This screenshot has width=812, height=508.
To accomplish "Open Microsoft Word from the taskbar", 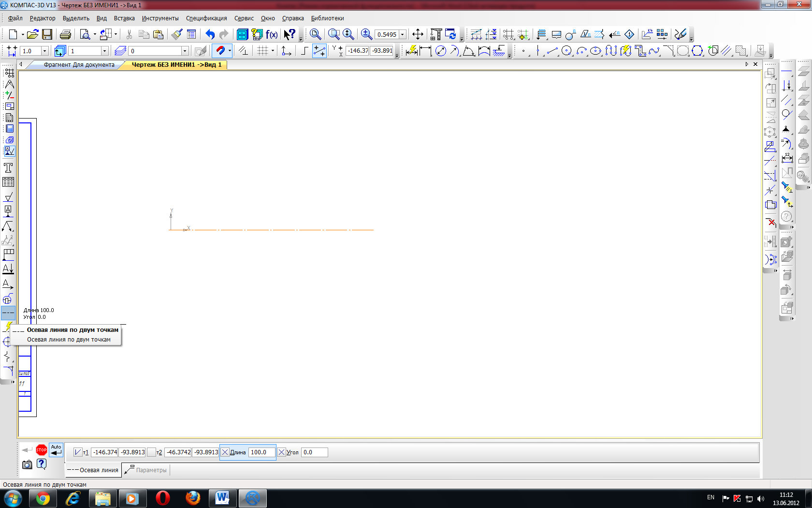I will point(222,498).
